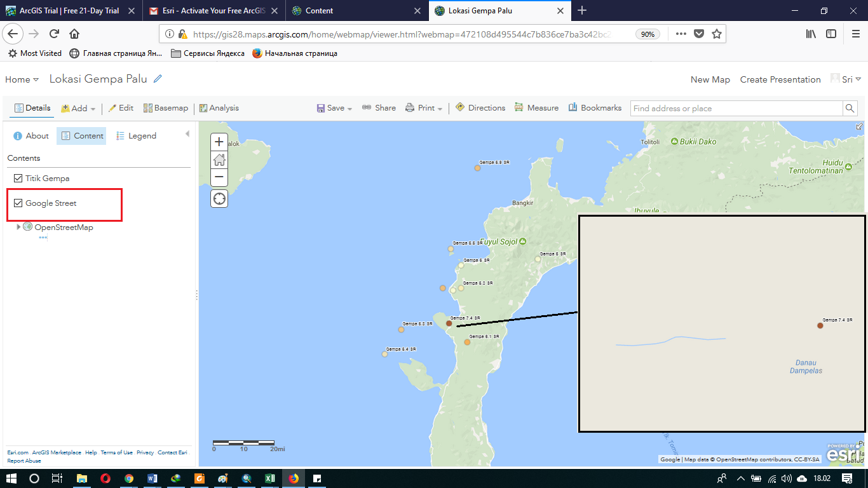The width and height of the screenshot is (868, 488).
Task: Open the Analysis tool
Action: [219, 108]
